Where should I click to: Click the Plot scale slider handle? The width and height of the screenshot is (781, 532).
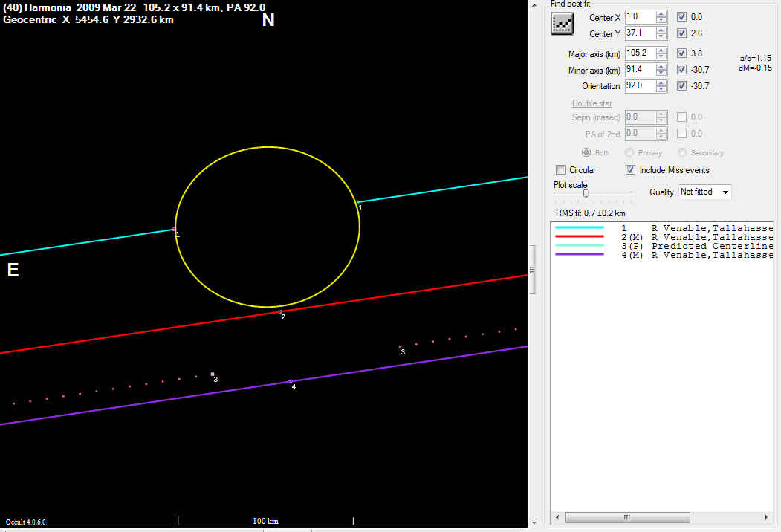click(x=586, y=193)
